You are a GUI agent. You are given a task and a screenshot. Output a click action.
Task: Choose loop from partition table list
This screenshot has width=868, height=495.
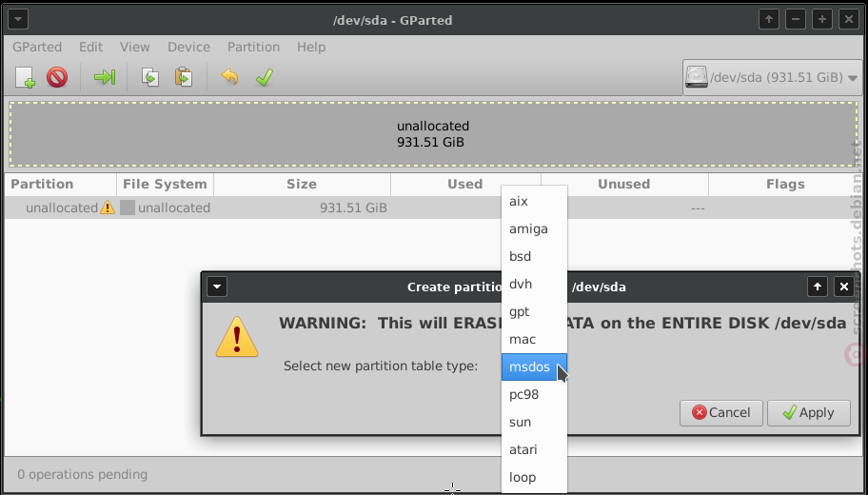click(534, 477)
